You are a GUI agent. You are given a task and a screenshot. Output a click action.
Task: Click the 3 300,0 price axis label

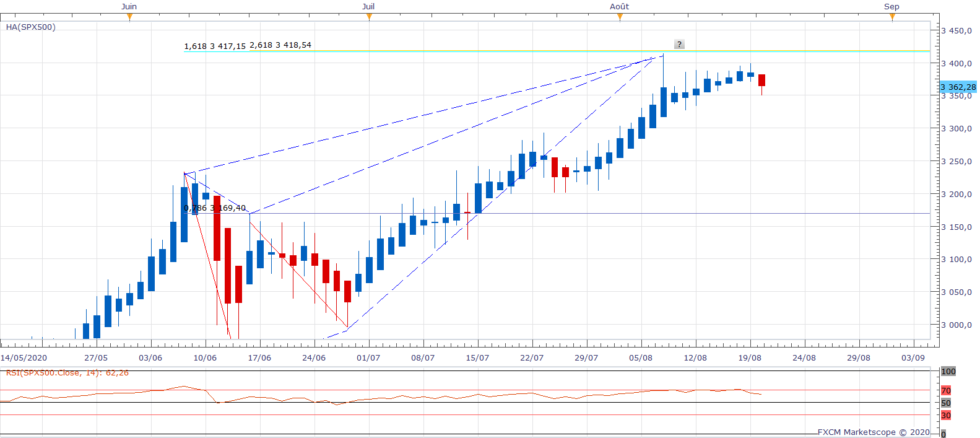[956, 129]
